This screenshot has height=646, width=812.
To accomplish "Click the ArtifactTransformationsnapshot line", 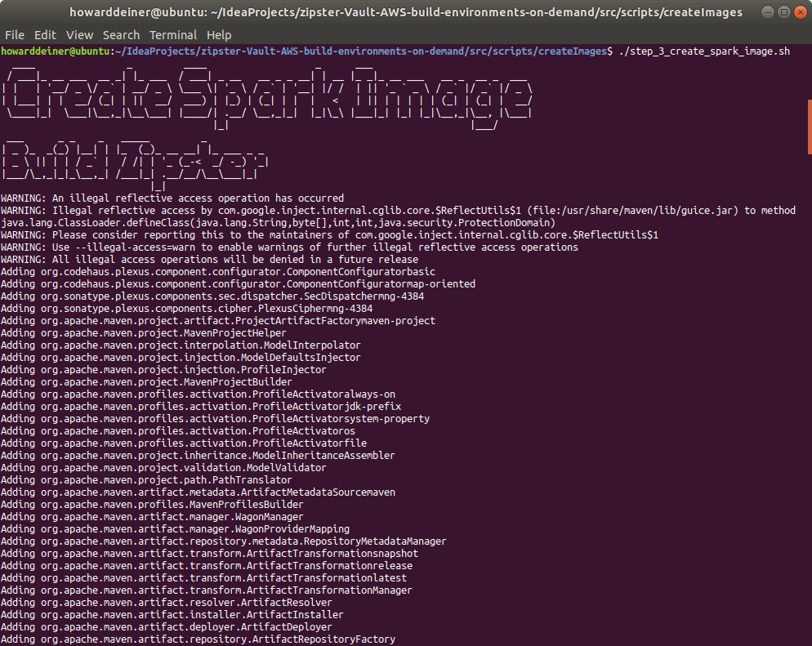I will (x=209, y=554).
